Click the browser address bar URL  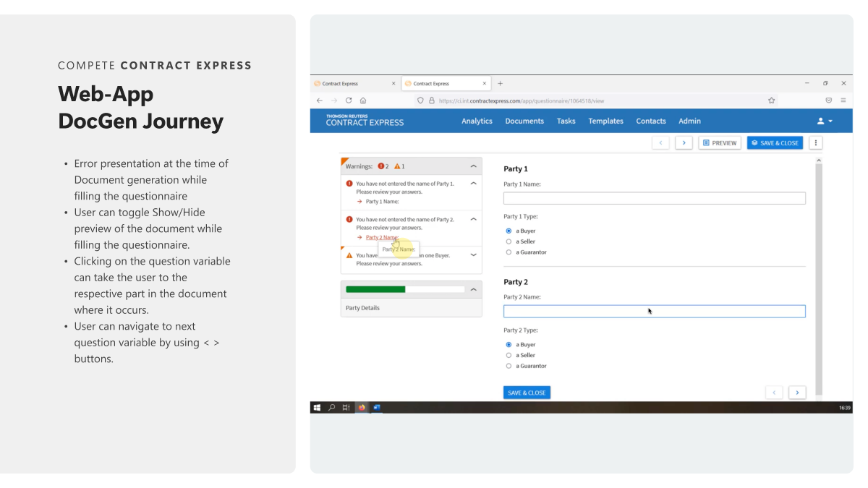coord(521,100)
